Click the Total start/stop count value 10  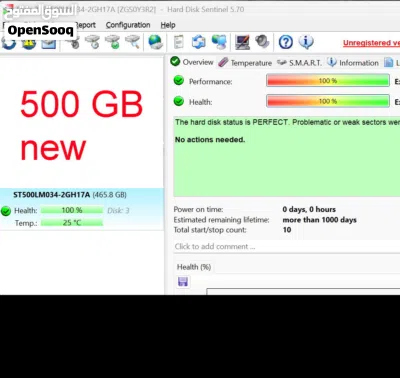[287, 230]
